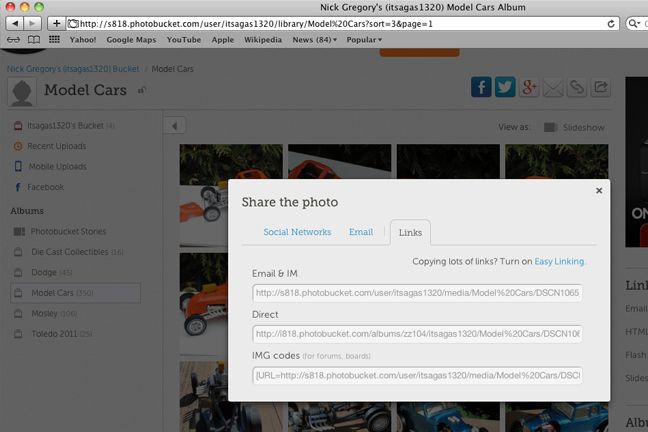The height and width of the screenshot is (432, 648).
Task: Start the Slideshow view
Action: [575, 127]
